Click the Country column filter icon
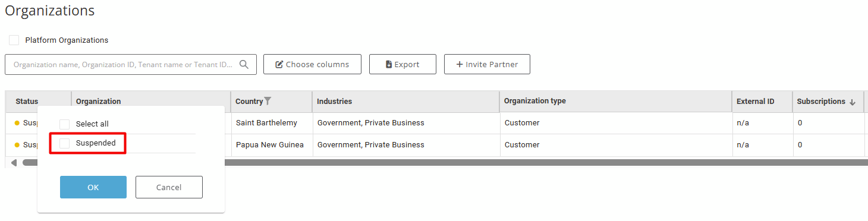Image resolution: width=868 pixels, height=221 pixels. (x=268, y=101)
